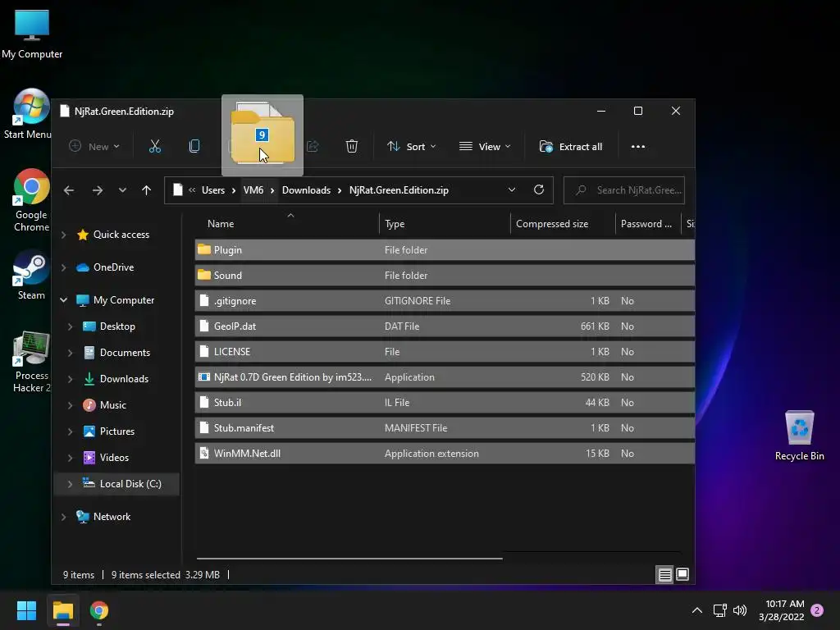Click the Extract all button
This screenshot has width=840, height=630.
coord(571,146)
